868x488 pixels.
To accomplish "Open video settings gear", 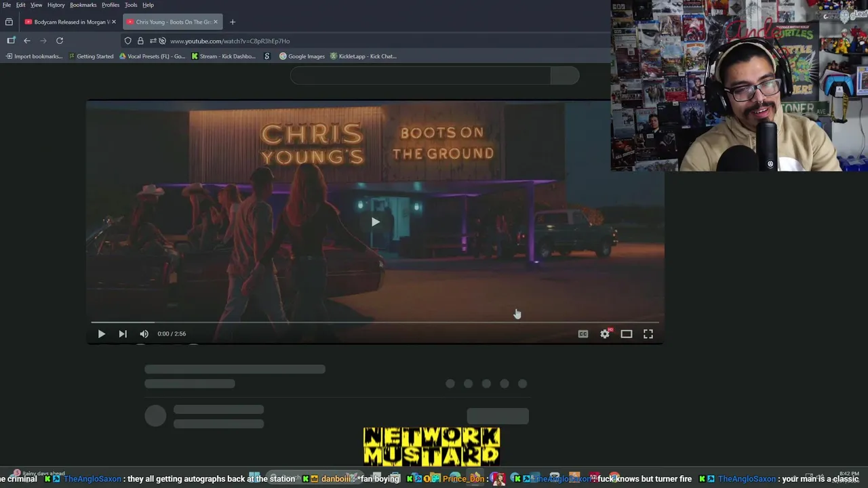I will tap(605, 333).
